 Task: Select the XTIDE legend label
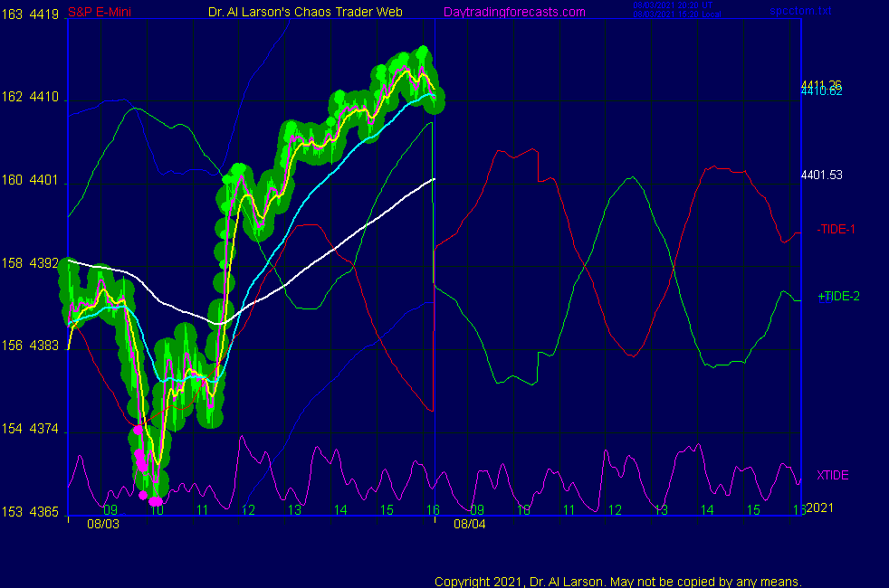[833, 475]
